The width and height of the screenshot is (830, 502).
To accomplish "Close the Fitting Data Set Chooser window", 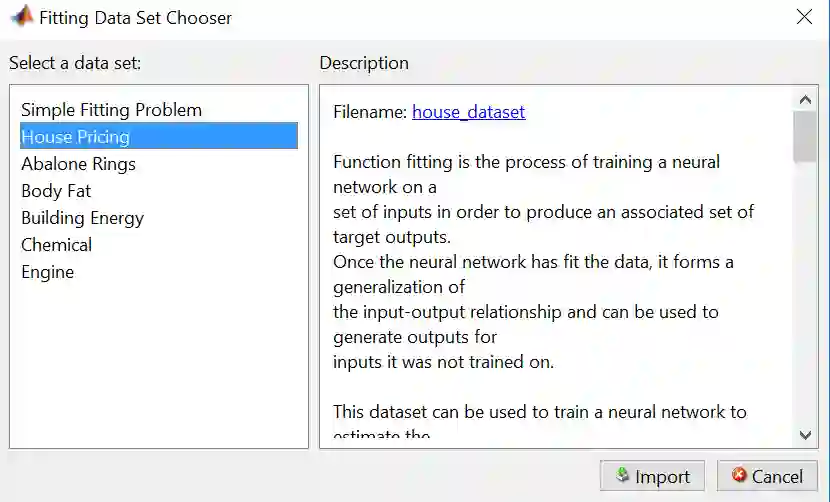I will coord(804,17).
